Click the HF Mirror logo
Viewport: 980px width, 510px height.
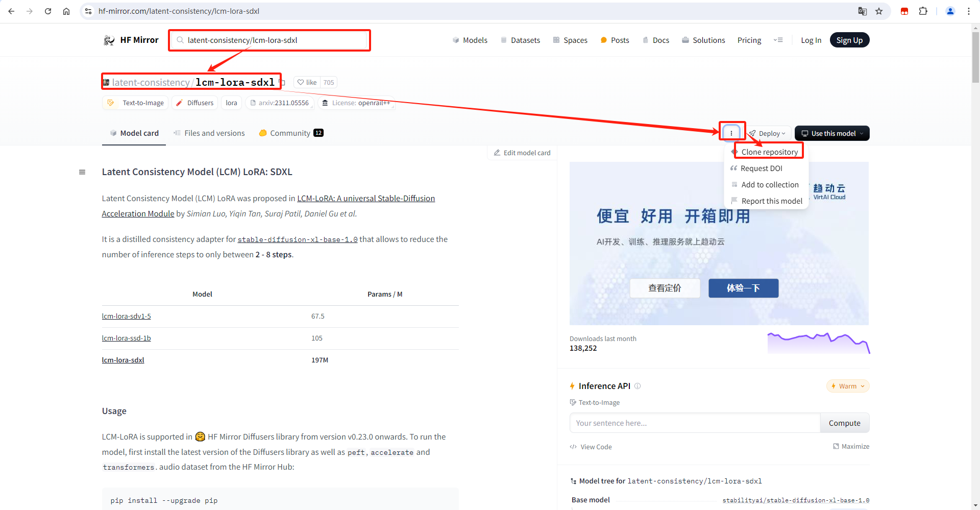tap(131, 40)
